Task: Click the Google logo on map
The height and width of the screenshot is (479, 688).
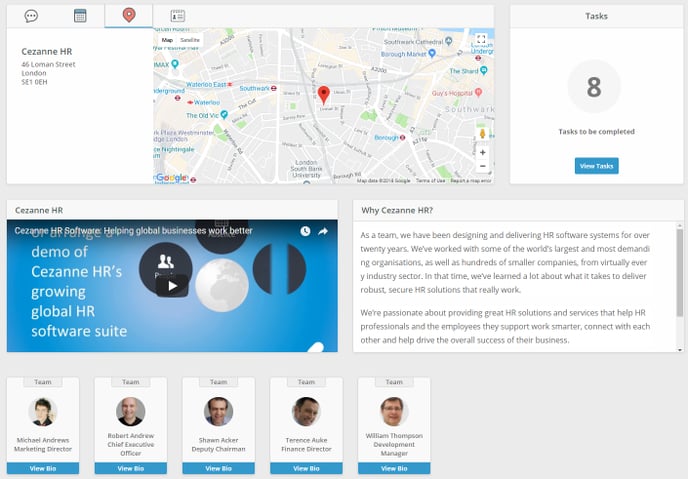Action: [x=172, y=178]
